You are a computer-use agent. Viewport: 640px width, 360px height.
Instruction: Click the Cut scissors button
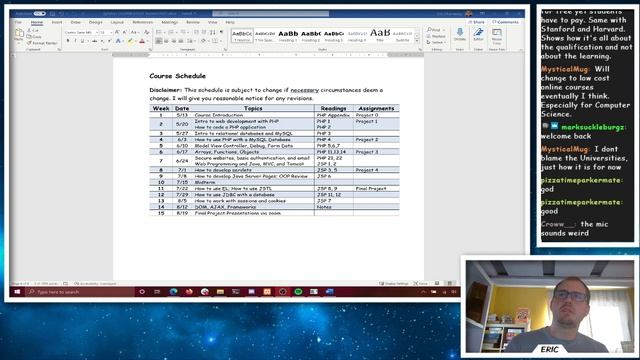click(33, 30)
